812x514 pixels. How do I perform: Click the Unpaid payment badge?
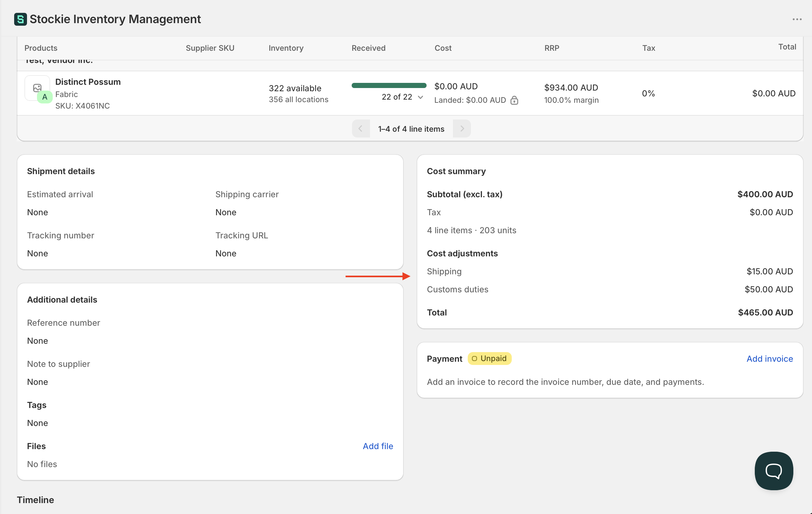(489, 358)
